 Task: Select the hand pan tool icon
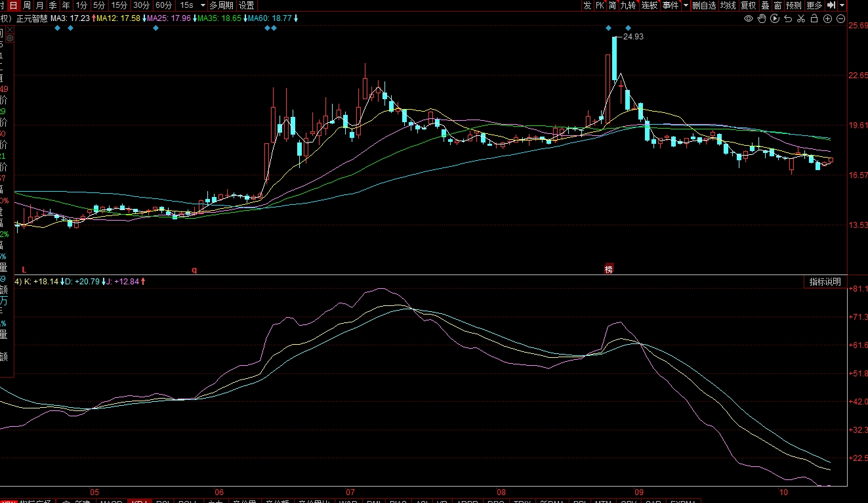pos(762,18)
